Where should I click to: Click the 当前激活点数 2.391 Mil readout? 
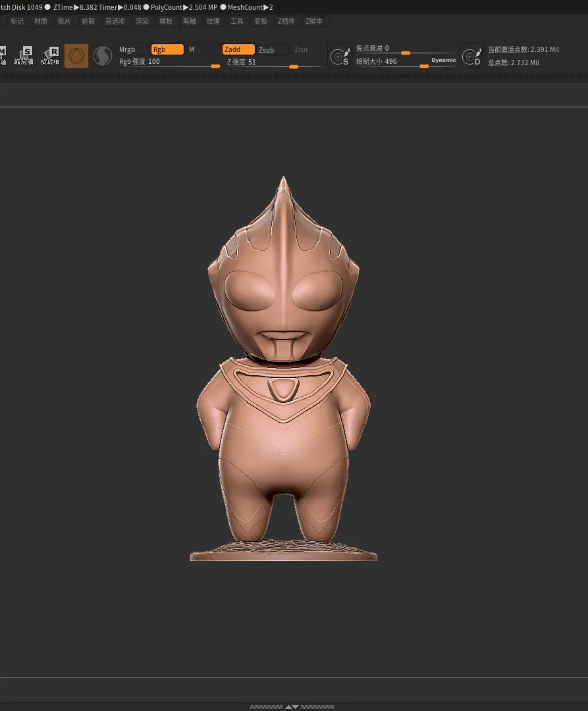point(523,49)
